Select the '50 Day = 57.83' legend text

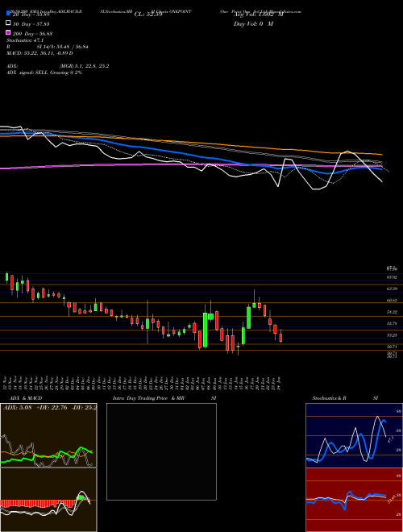31,24
